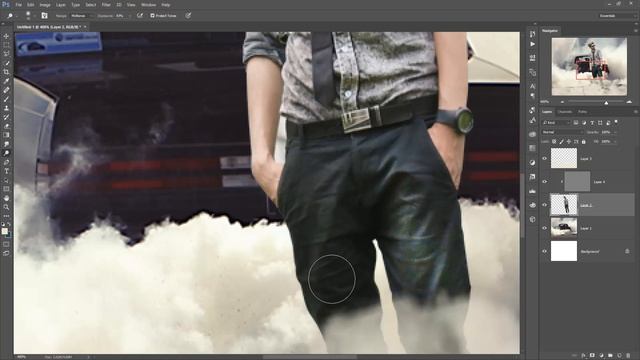
Task: Click the Navigator zoom slider handle
Action: [x=606, y=102]
